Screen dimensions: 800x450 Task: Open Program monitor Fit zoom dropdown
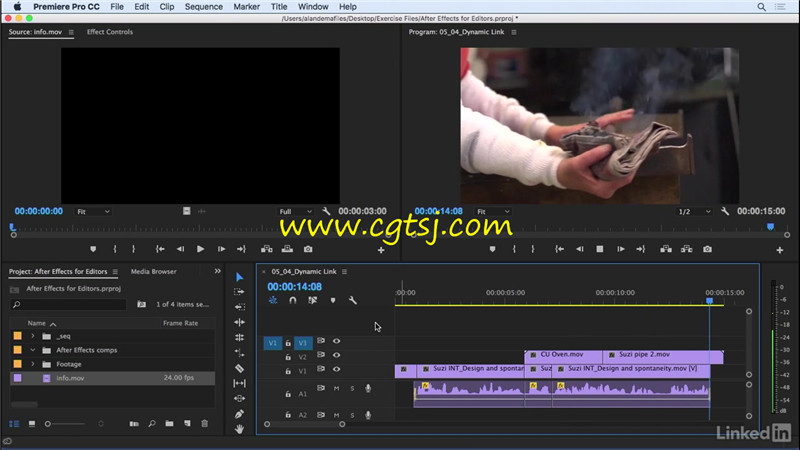click(493, 212)
